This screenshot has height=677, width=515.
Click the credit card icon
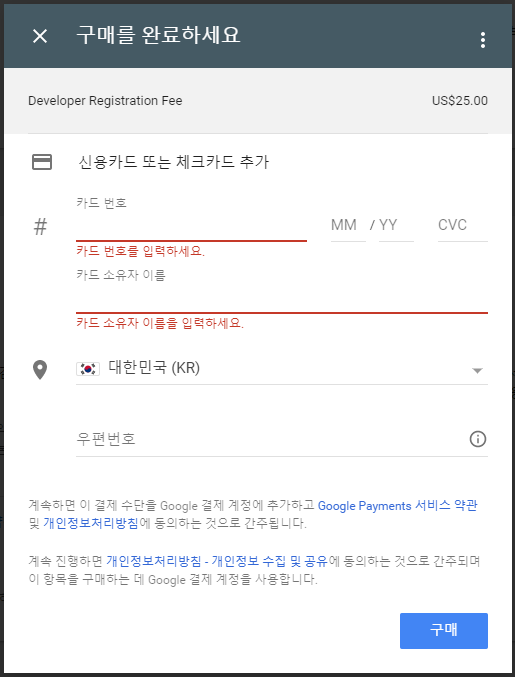[x=42, y=162]
